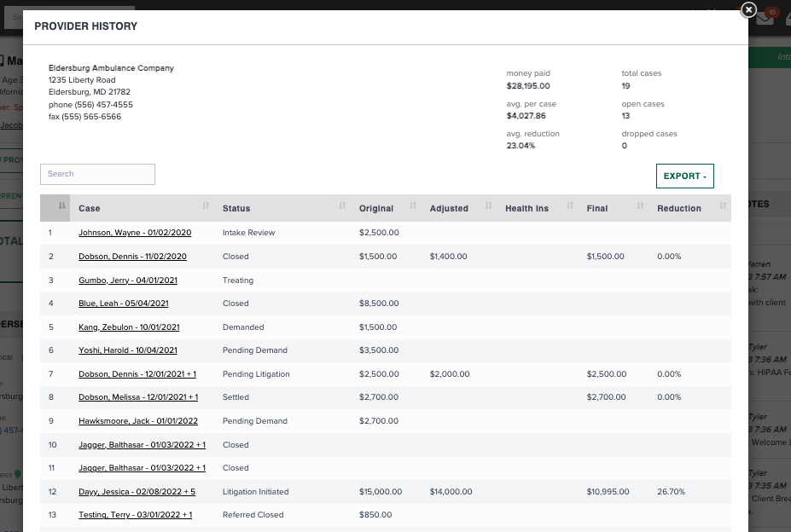
Task: Click the Final column header
Action: click(614, 208)
